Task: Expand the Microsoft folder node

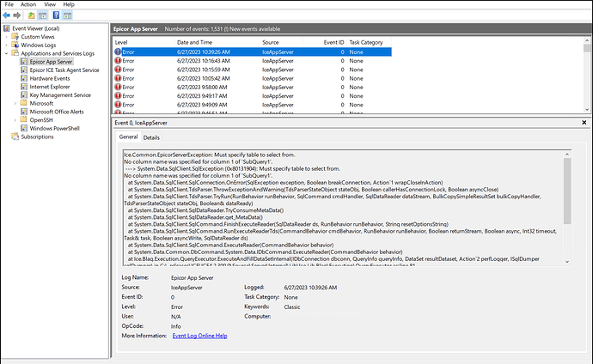Action: tap(14, 103)
